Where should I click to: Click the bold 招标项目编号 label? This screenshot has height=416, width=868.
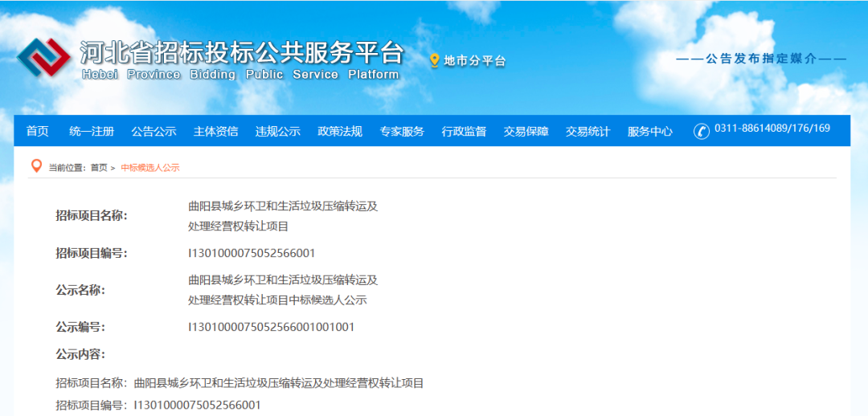(92, 253)
